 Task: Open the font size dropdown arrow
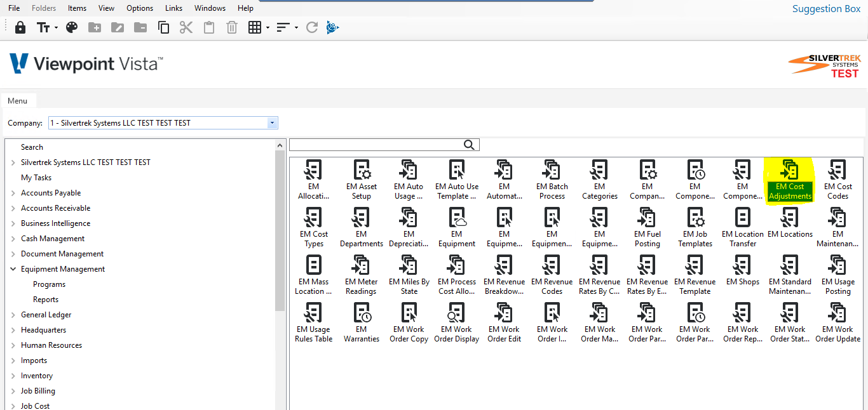click(x=56, y=27)
